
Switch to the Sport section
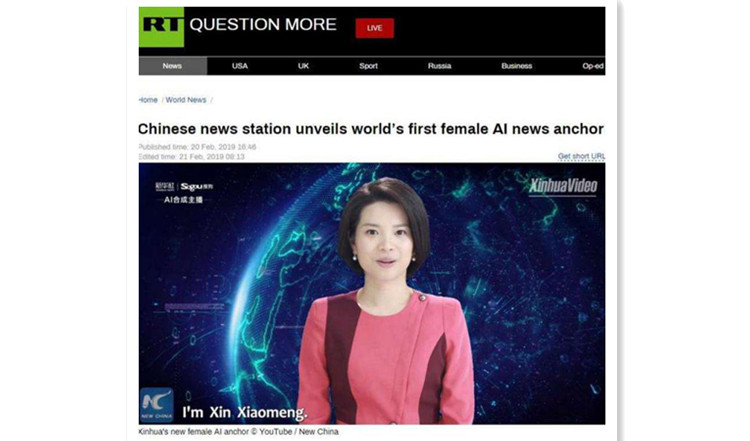pos(368,66)
